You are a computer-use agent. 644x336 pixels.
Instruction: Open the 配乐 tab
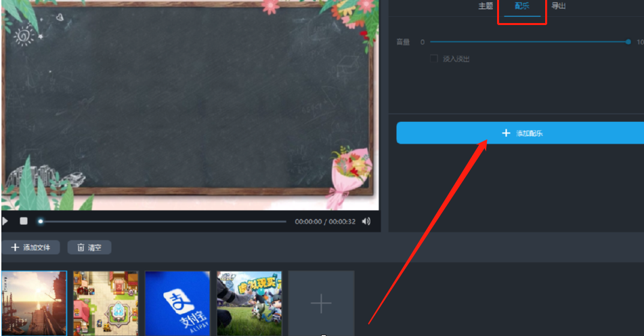click(522, 6)
